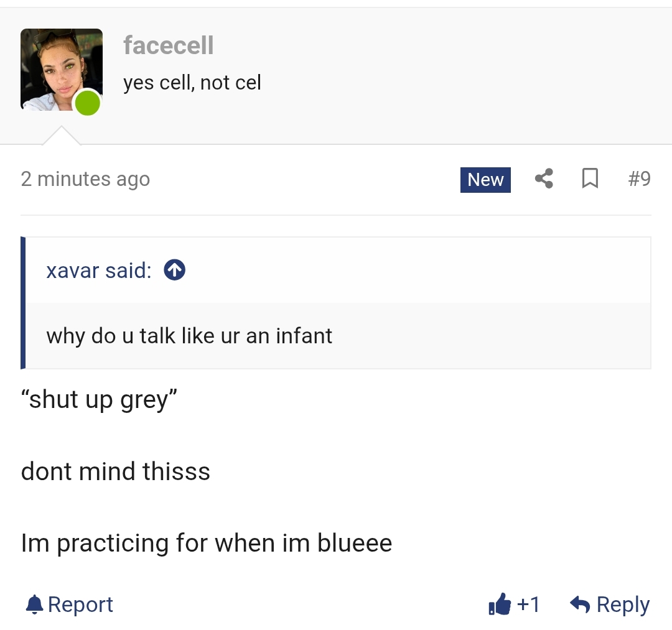Click the '+1' reaction count
This screenshot has width=672, height=630.
528,605
